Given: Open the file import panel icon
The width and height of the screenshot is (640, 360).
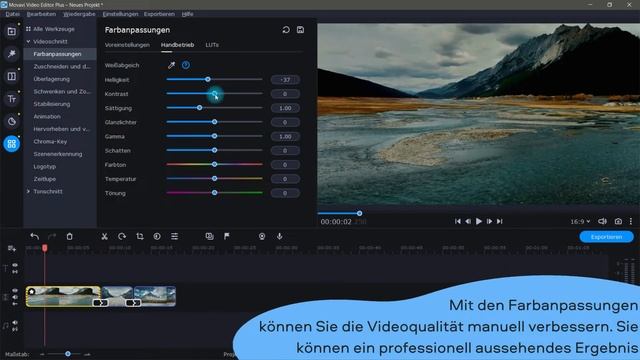Looking at the screenshot, I should pos(11,31).
